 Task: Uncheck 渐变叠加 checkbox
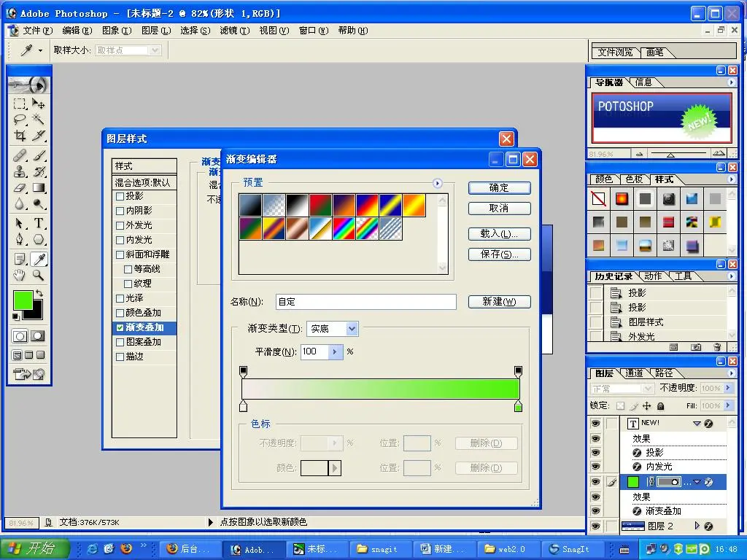(120, 327)
